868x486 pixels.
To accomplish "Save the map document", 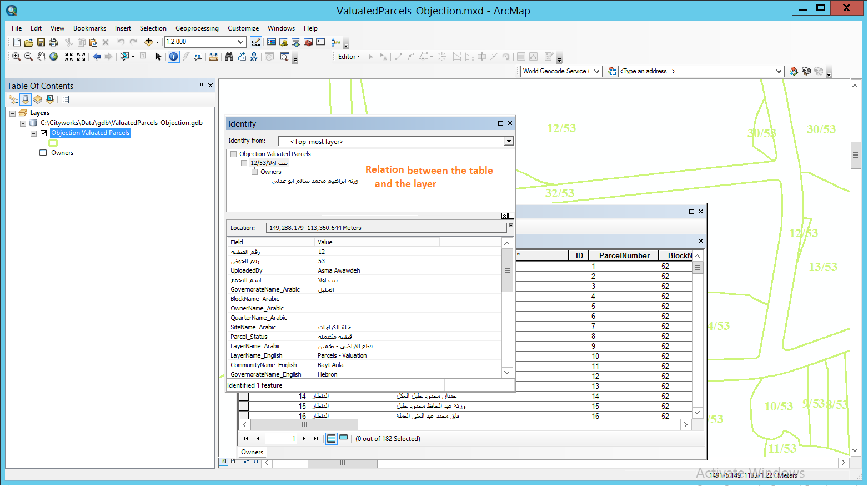I will [x=41, y=42].
